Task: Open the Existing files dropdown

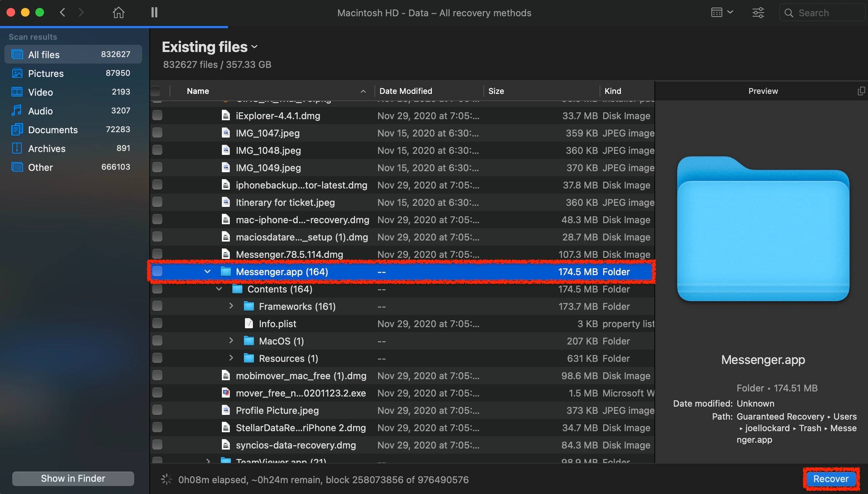Action: [210, 47]
